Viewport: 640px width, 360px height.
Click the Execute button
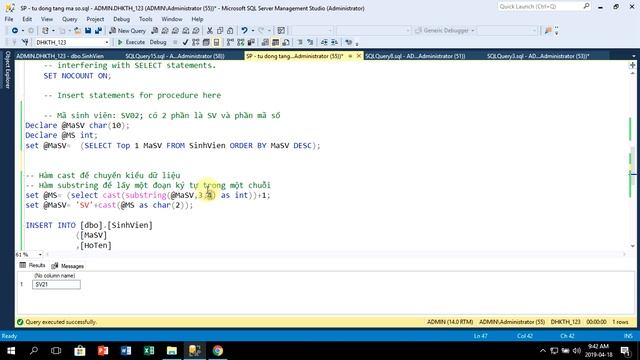click(131, 42)
